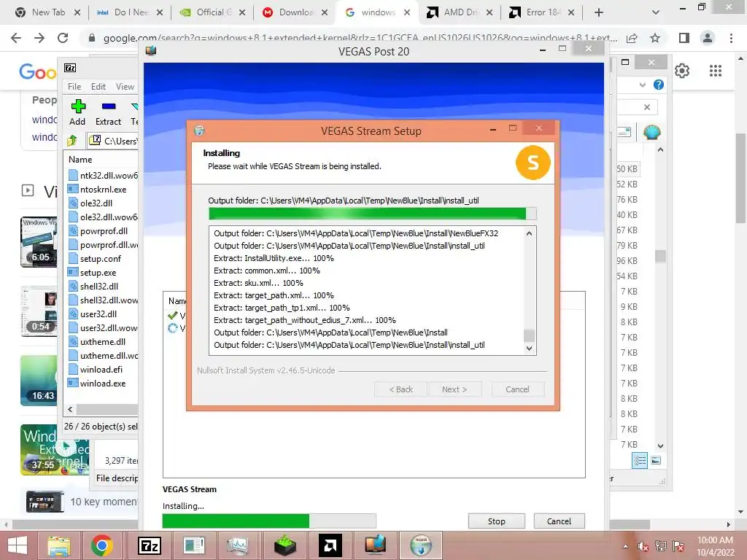Open 7-Zip View menu
Screen dimensions: 747x560
(125, 87)
